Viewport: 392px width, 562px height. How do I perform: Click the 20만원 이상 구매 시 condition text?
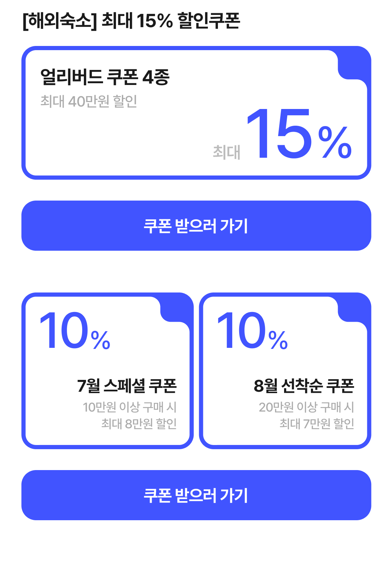pos(306,407)
